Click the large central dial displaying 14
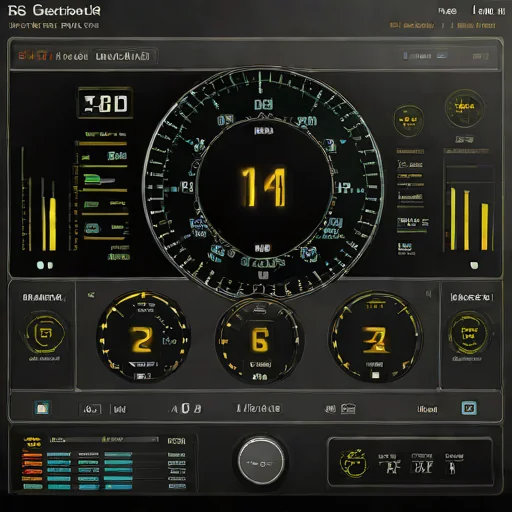 tap(263, 188)
